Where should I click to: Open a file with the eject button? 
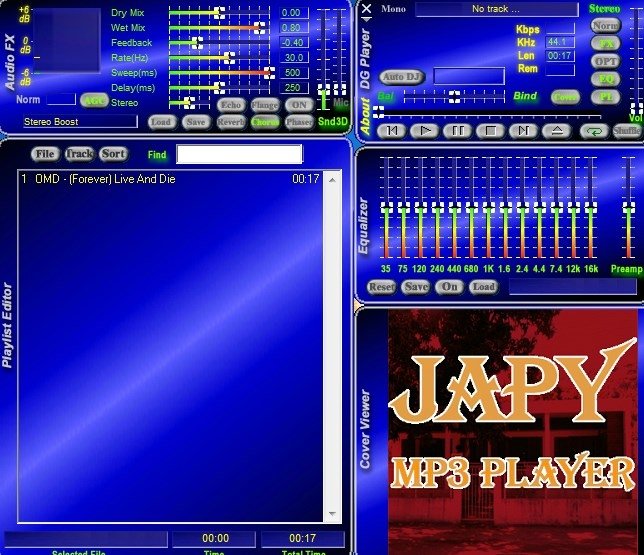557,131
